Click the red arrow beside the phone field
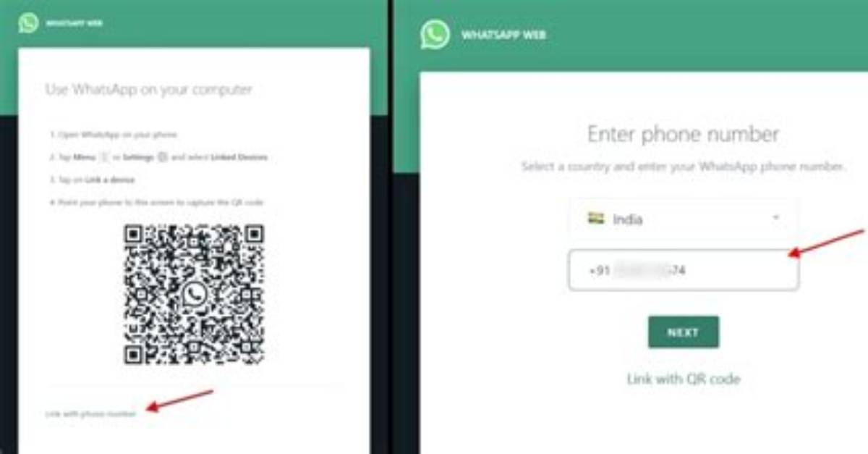The width and height of the screenshot is (868, 454). [826, 243]
